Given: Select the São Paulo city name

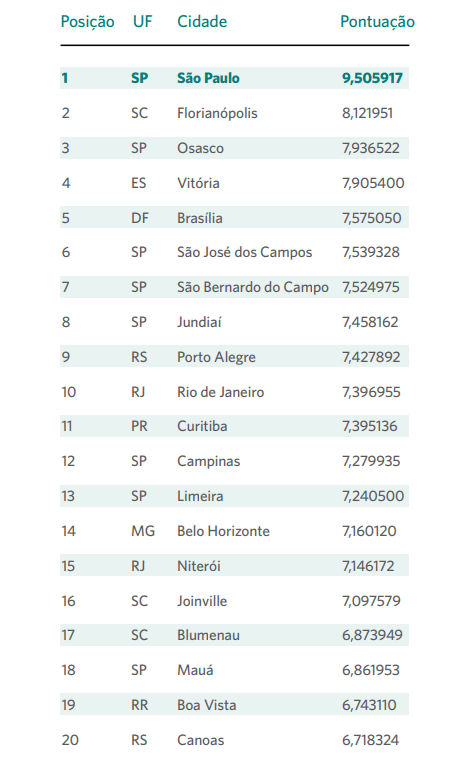Looking at the screenshot, I should (x=208, y=78).
